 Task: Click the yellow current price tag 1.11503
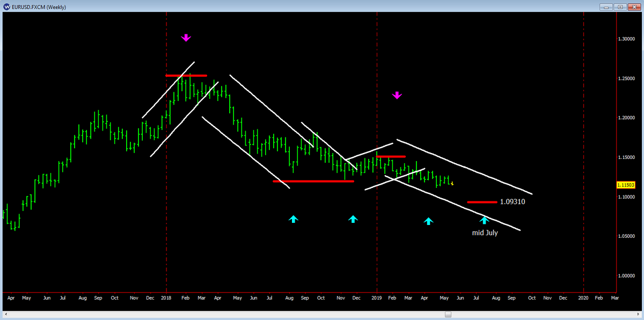(626, 185)
